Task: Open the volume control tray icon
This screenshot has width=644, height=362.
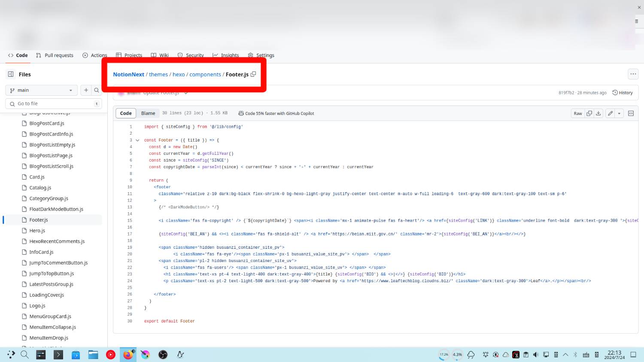Action: (x=536, y=355)
